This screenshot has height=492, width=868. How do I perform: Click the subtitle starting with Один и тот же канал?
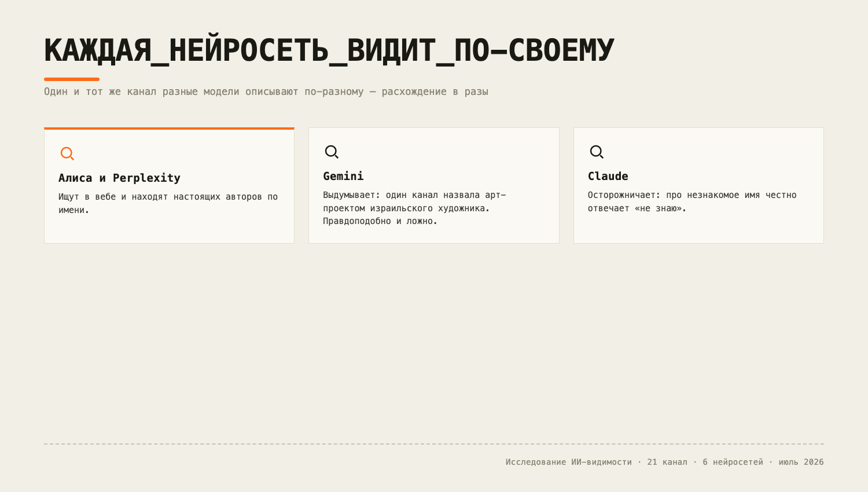pyautogui.click(x=266, y=91)
